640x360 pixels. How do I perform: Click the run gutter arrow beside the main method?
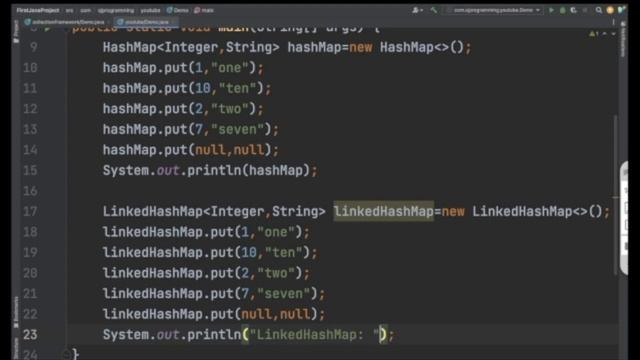48,29
